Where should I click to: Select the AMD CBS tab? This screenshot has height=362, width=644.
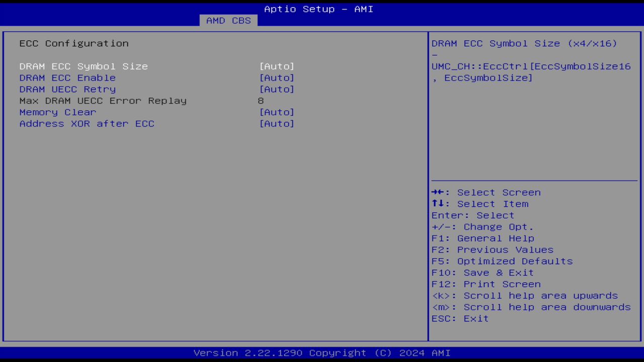coord(228,21)
